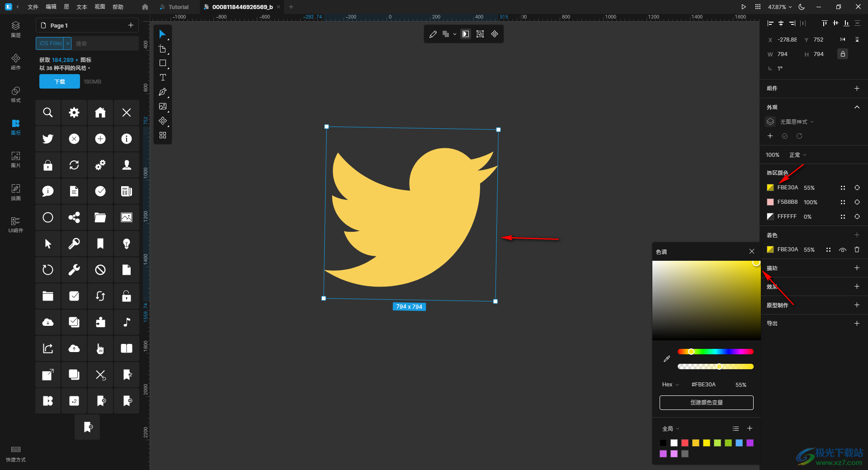The height and width of the screenshot is (470, 868).
Task: Select the Pen tool
Action: coord(162,92)
